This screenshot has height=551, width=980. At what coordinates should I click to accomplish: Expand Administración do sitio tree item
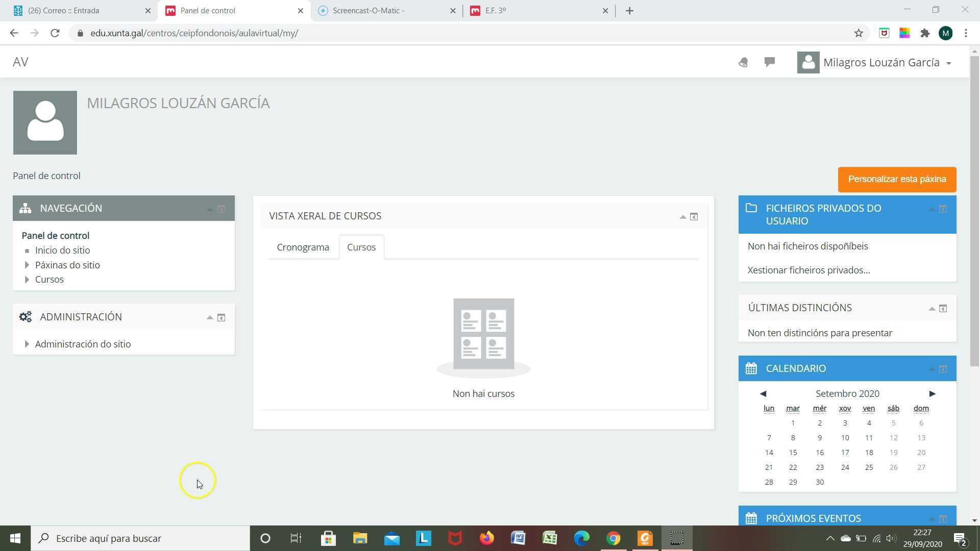(x=27, y=344)
